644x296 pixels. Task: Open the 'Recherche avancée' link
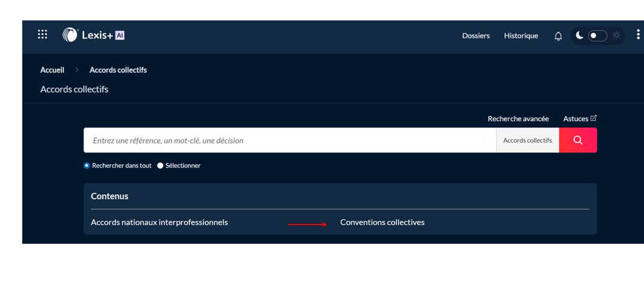518,119
